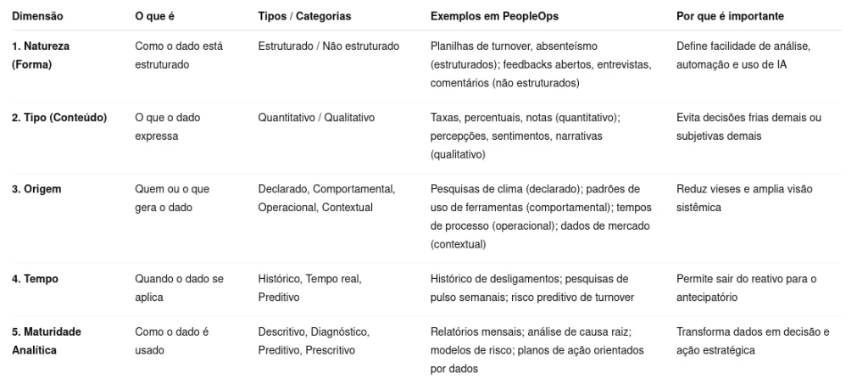Select the "Por que é importante" header
The image size is (868, 384).
(730, 16)
